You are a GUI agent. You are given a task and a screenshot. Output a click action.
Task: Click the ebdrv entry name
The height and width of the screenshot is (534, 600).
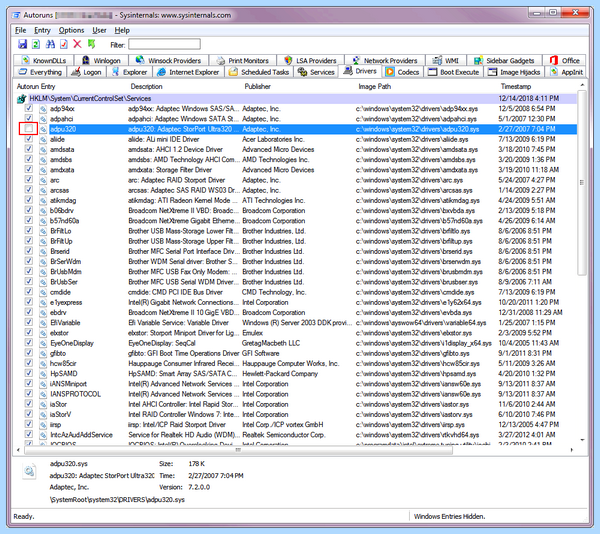click(58, 313)
